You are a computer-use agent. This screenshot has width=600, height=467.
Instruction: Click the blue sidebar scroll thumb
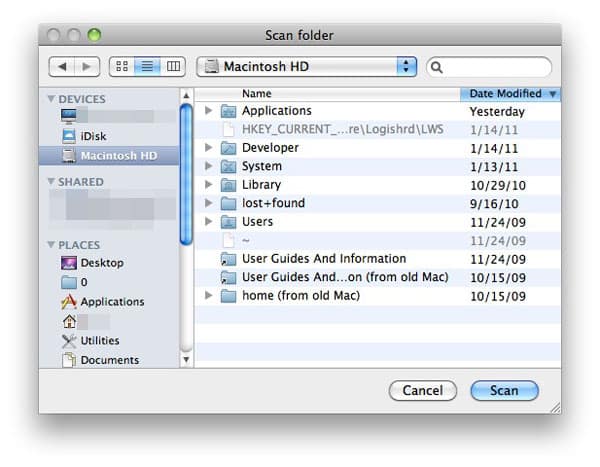186,174
